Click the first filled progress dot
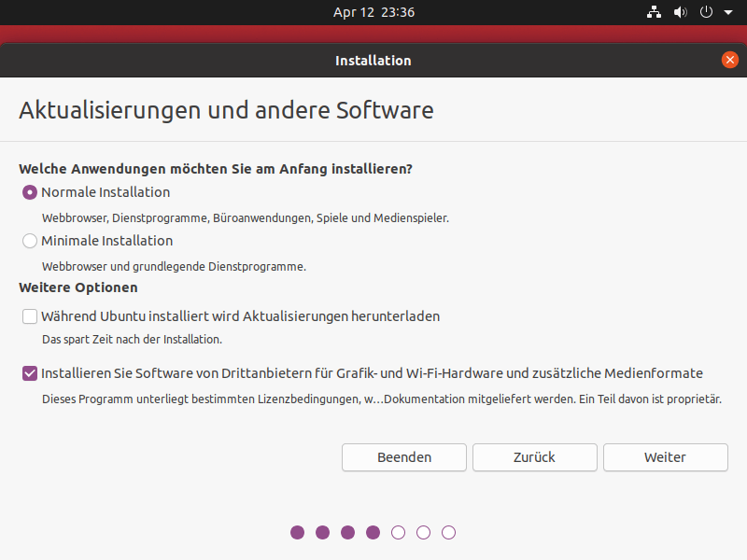 (298, 533)
